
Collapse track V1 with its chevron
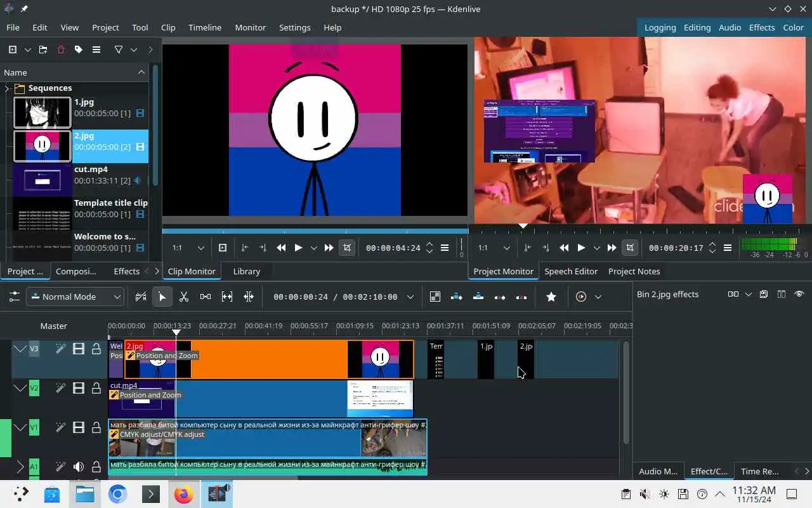pos(20,428)
